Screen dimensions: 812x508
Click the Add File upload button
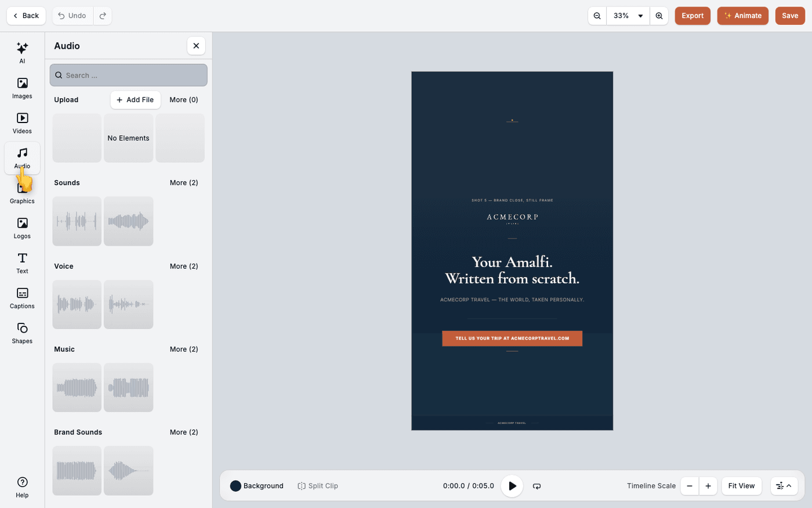pyautogui.click(x=135, y=100)
